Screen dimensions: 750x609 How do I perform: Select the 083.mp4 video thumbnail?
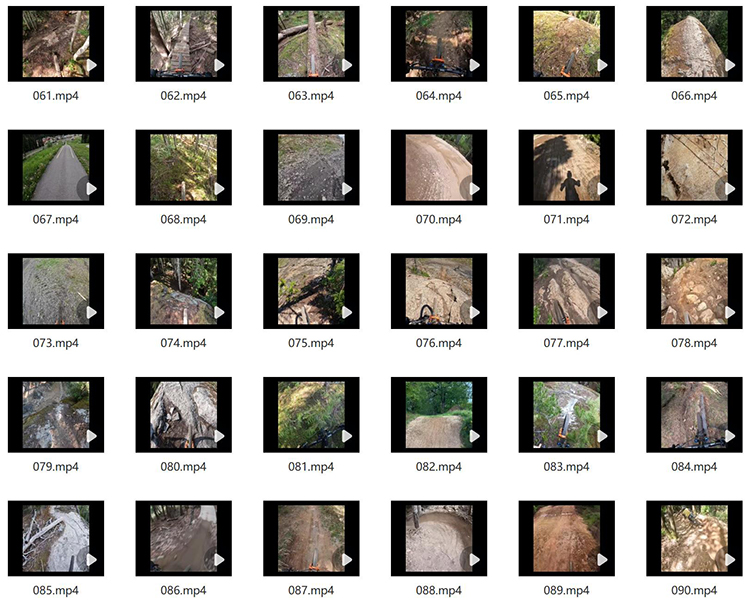pos(567,415)
